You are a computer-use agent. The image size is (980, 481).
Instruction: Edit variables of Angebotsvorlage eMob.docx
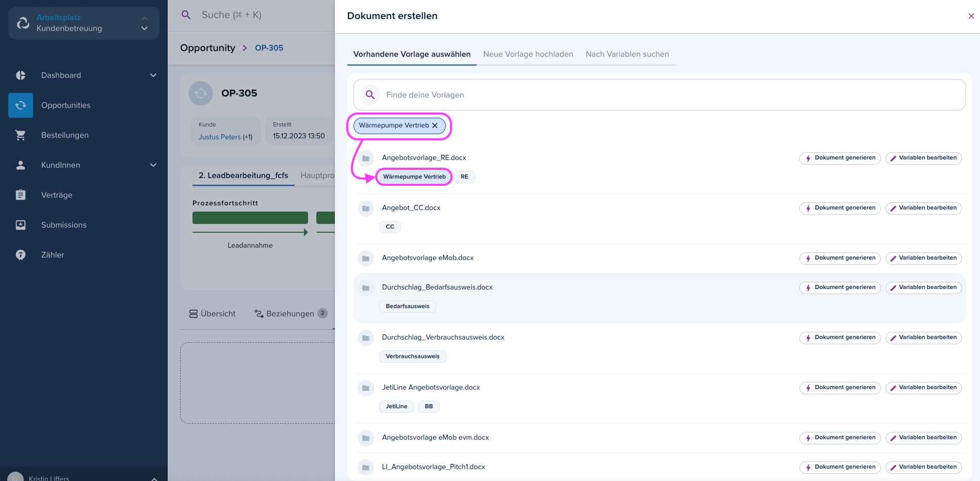924,258
